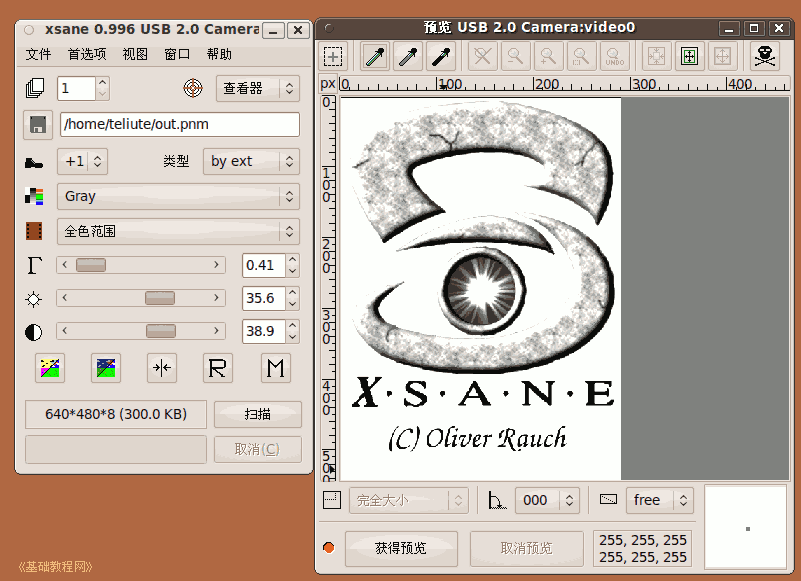
Task: Expand the 查看器 target dropdown
Action: 257,88
